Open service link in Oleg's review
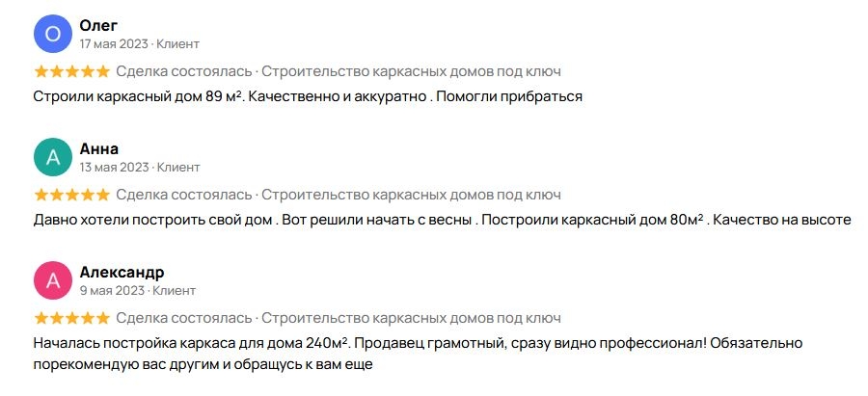The image size is (868, 396). point(411,71)
